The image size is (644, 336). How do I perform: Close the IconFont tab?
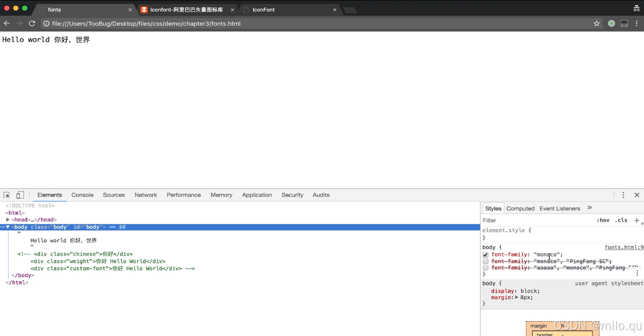click(335, 10)
